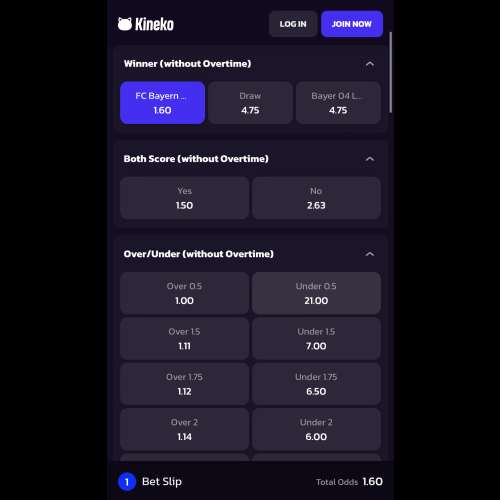Pick Yes at 1.50 for Both Score
The height and width of the screenshot is (500, 500).
tap(184, 198)
